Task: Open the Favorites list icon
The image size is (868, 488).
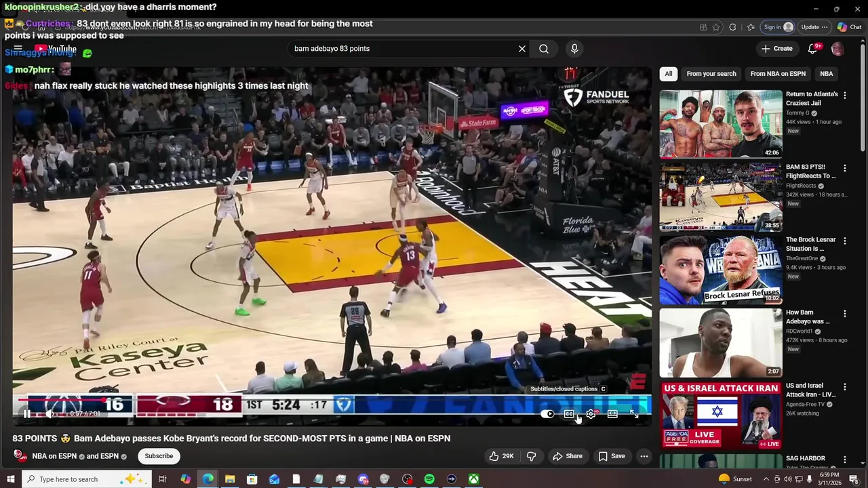Action: point(751,27)
